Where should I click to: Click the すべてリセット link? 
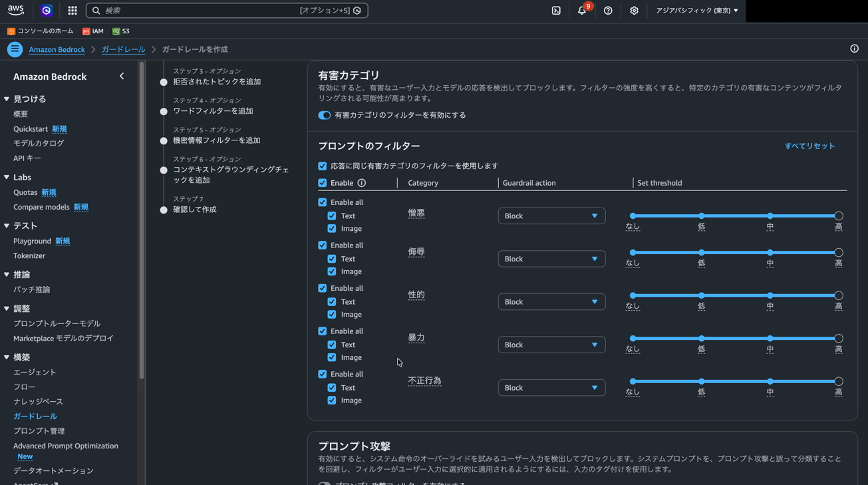click(809, 146)
